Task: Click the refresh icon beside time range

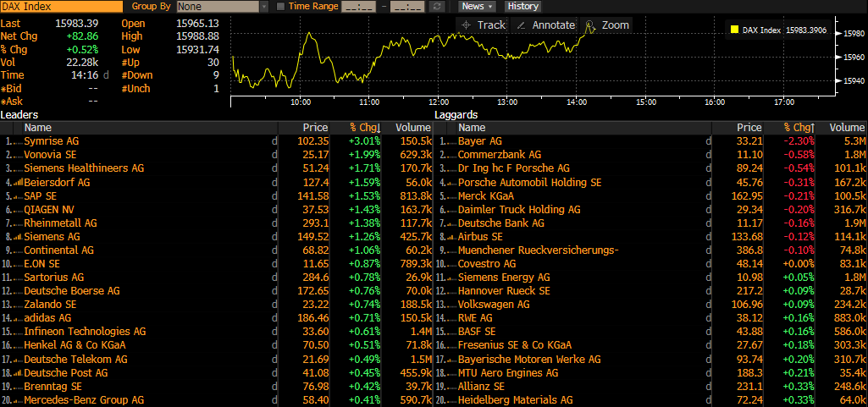Action: click(x=437, y=6)
